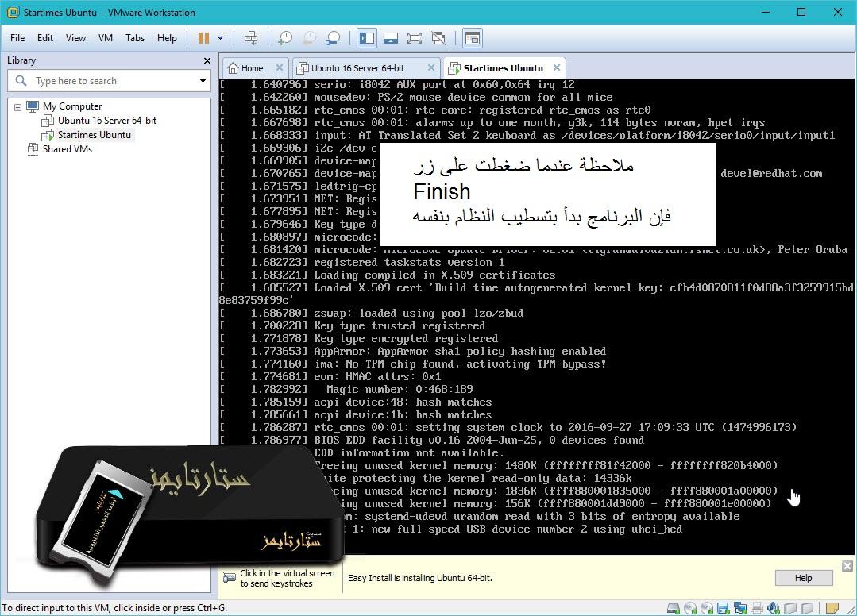Viewport: 857px width, 616px height.
Task: Open the VMware message log note icon
Action: coord(831,608)
